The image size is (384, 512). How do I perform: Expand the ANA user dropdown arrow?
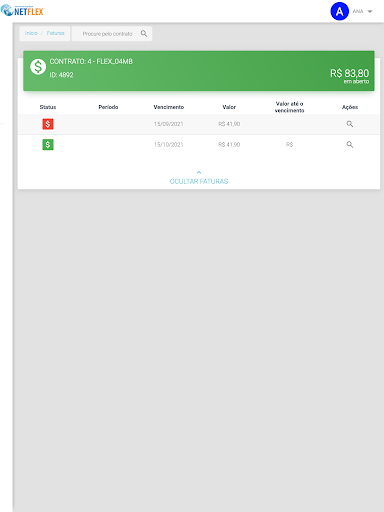coord(370,11)
